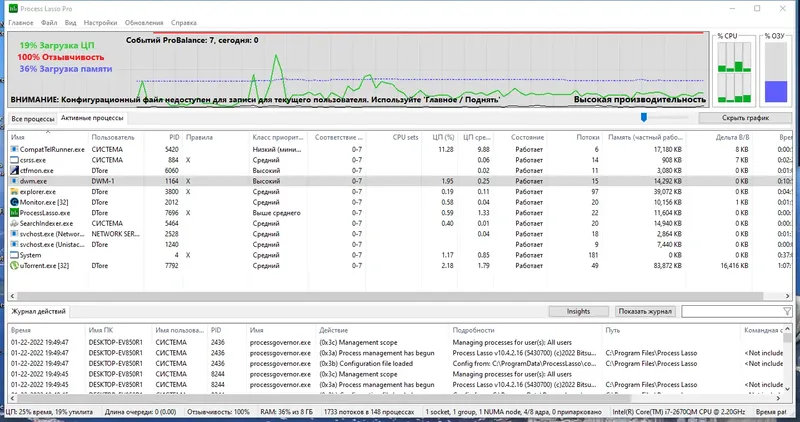
Task: Sort by ЦП (%) column header
Action: pyautogui.click(x=439, y=137)
